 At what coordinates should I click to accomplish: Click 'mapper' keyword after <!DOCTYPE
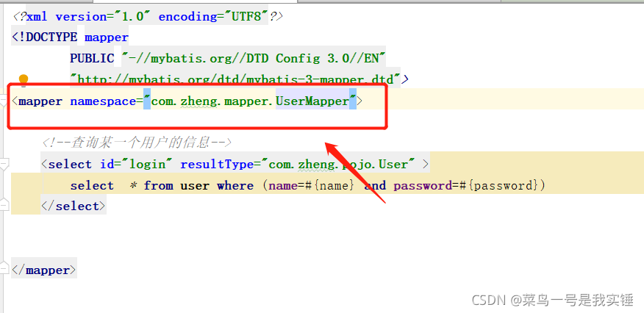click(107, 37)
